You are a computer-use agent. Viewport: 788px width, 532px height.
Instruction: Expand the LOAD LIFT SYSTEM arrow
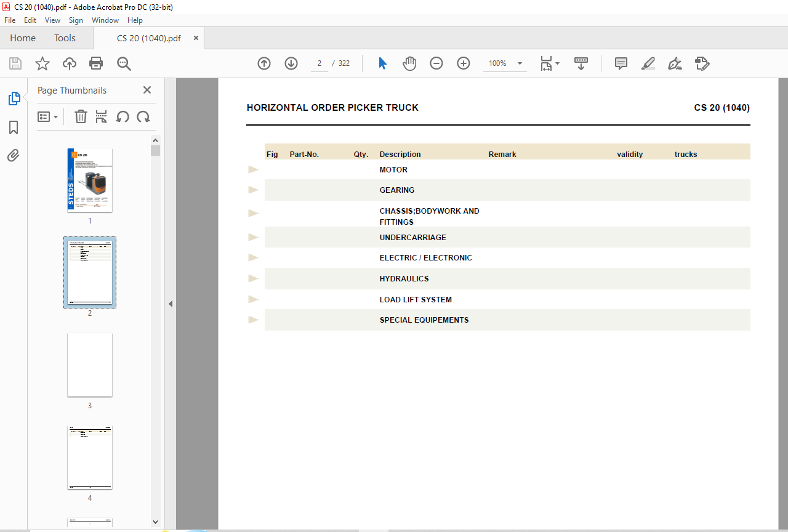[x=253, y=299]
